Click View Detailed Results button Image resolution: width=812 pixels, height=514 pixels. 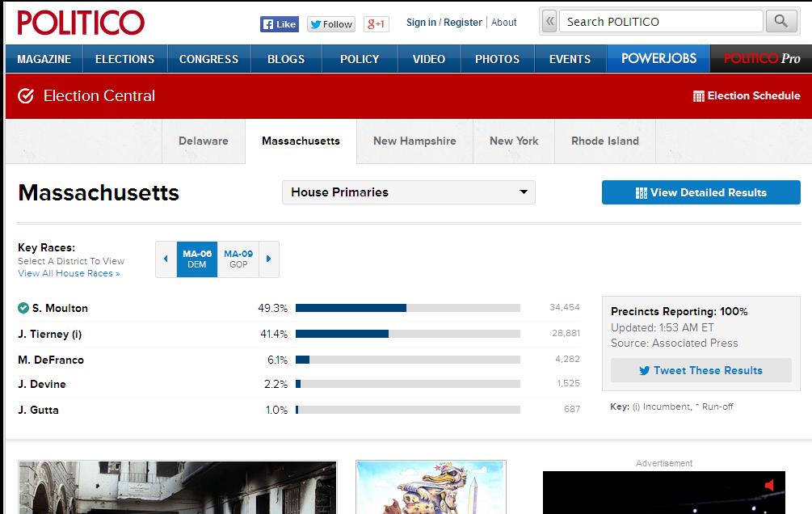(x=701, y=192)
